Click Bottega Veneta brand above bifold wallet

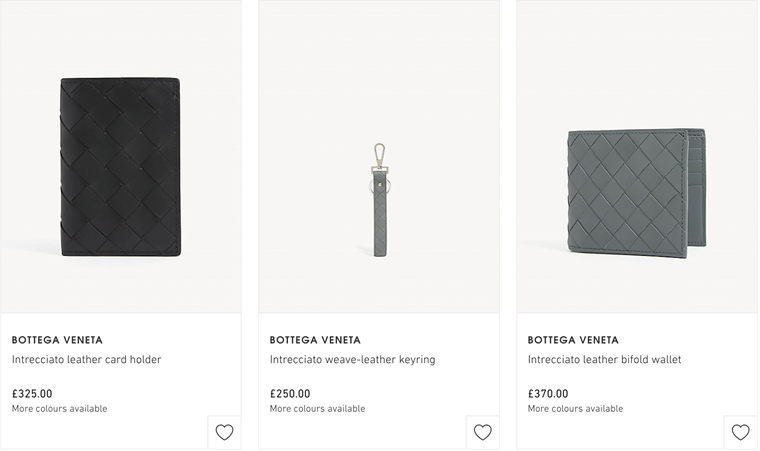pos(573,340)
